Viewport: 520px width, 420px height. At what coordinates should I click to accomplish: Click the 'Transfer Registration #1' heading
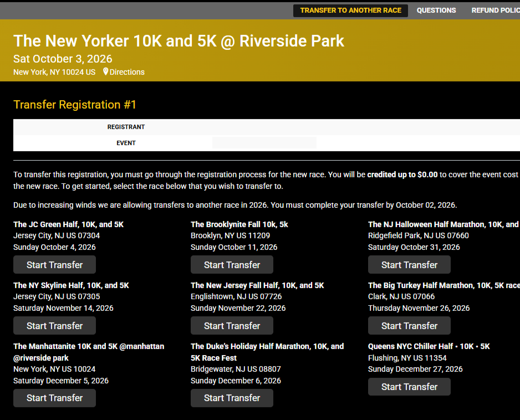pyautogui.click(x=75, y=105)
